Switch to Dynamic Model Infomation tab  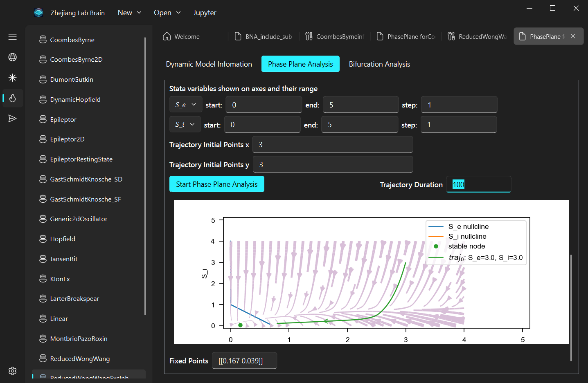coord(209,64)
